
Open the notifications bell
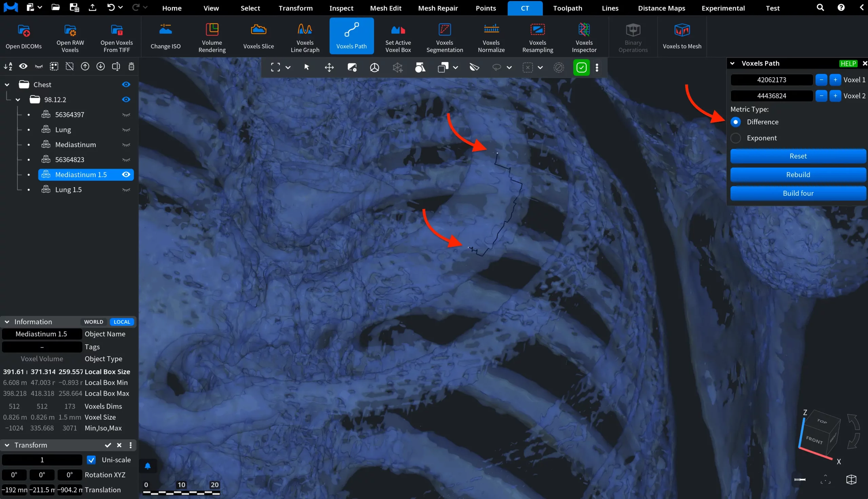pos(147,466)
